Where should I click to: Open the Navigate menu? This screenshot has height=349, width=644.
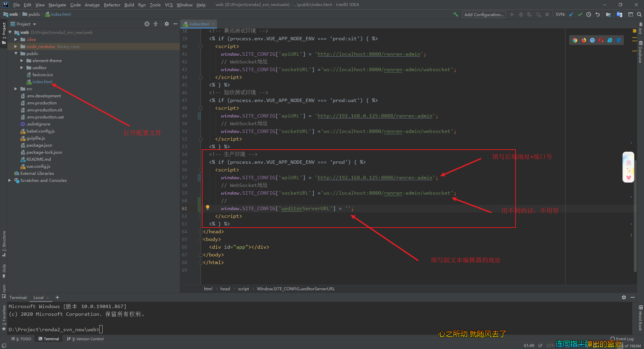[x=57, y=5]
